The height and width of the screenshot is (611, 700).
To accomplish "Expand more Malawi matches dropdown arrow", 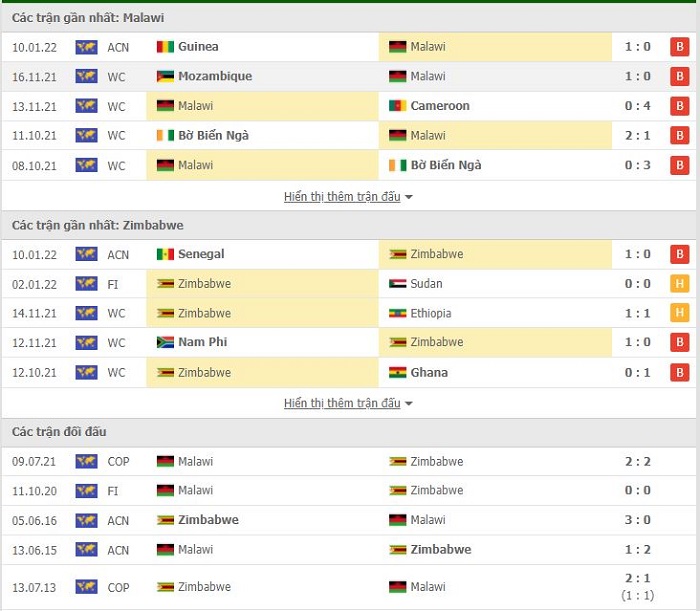I will (408, 197).
